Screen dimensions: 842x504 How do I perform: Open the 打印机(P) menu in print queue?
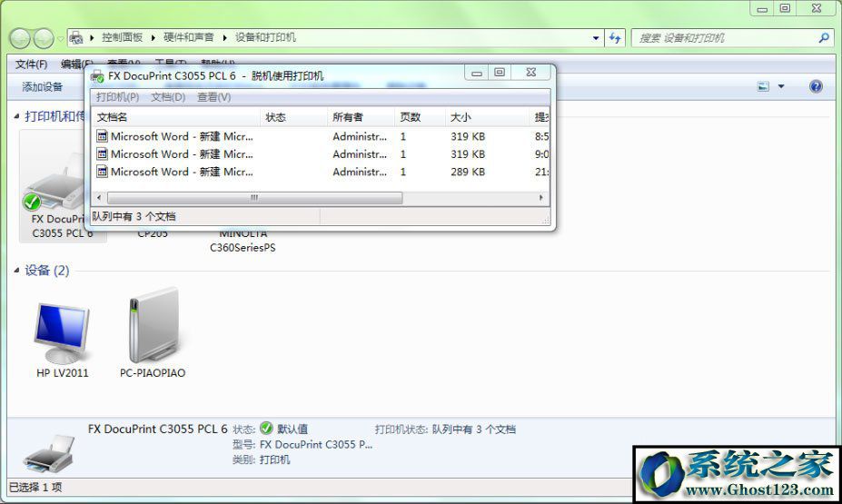[x=117, y=97]
